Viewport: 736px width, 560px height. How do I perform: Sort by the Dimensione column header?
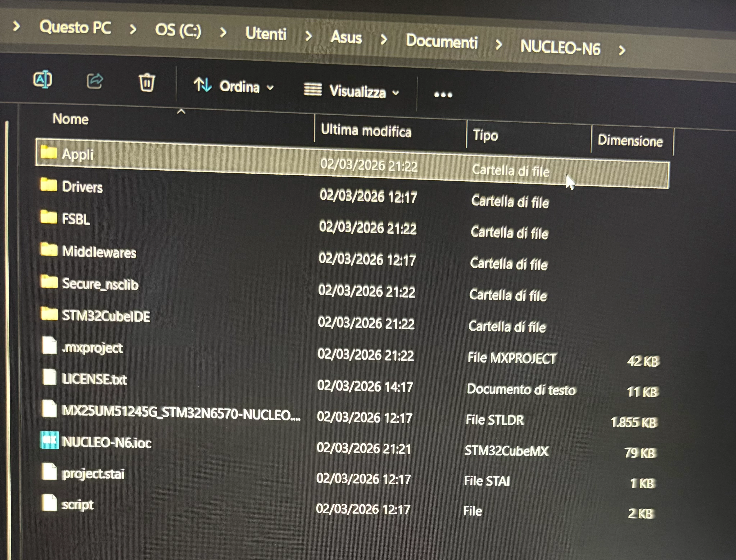(x=630, y=141)
